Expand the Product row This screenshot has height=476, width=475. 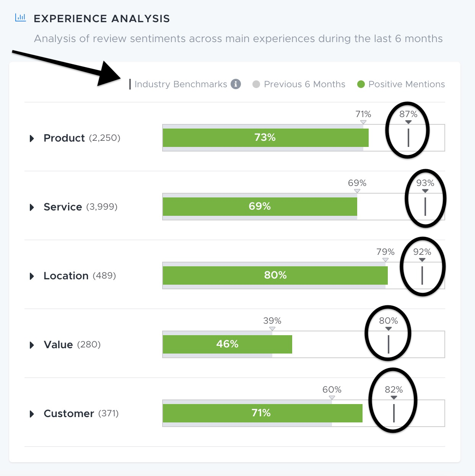[32, 138]
